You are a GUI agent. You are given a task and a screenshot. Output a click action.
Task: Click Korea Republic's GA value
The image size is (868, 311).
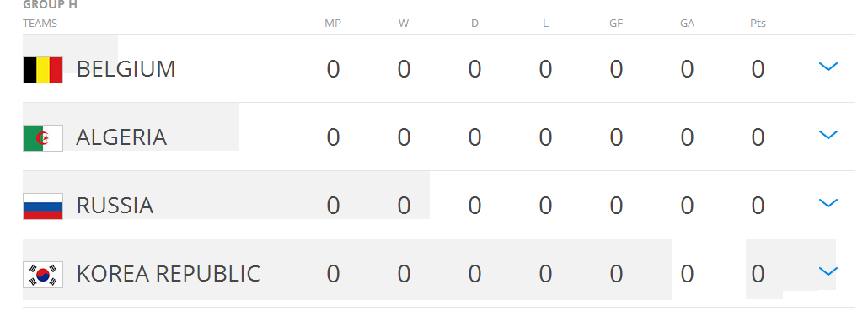tap(687, 275)
